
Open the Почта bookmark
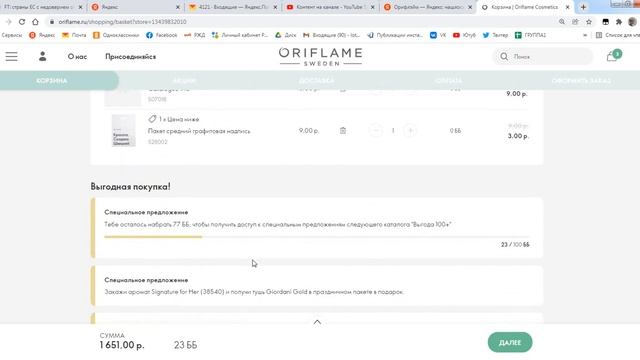click(74, 35)
